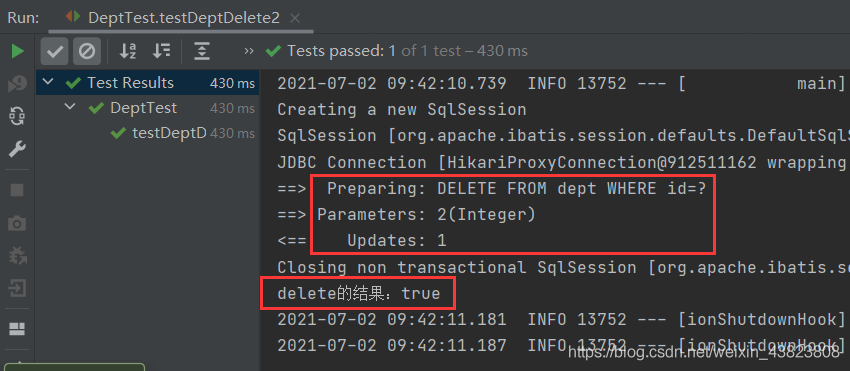Restore layout icon in left strip

17,329
